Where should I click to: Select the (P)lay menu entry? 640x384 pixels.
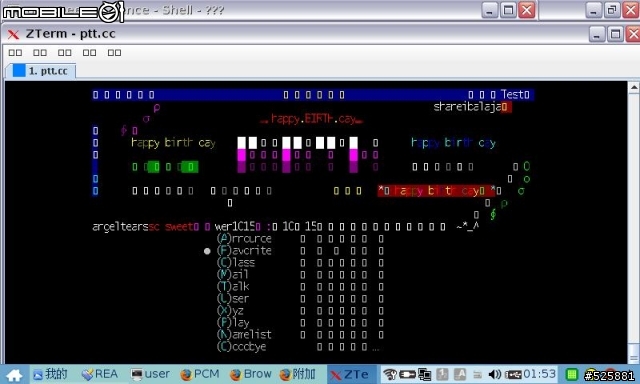(233, 322)
